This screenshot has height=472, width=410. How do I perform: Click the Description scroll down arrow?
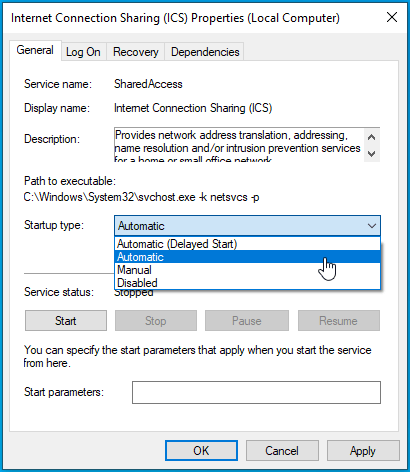click(x=372, y=154)
